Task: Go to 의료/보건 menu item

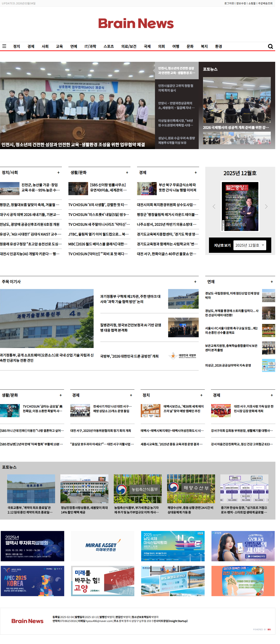Action: 131,47
